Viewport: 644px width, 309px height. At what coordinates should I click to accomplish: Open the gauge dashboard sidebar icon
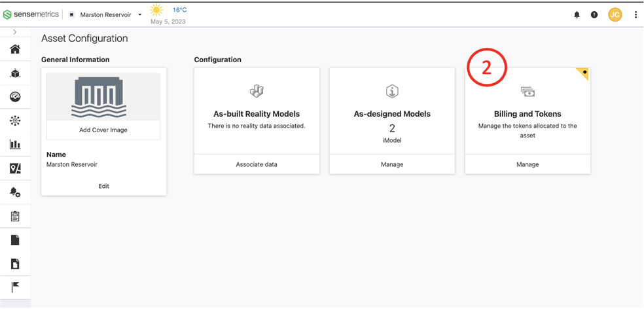[x=15, y=97]
